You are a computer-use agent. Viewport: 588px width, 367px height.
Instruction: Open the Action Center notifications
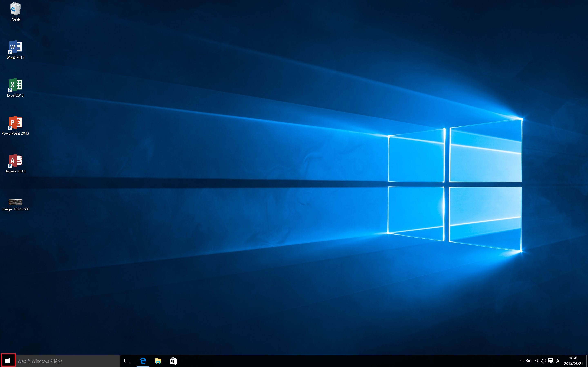coord(551,361)
